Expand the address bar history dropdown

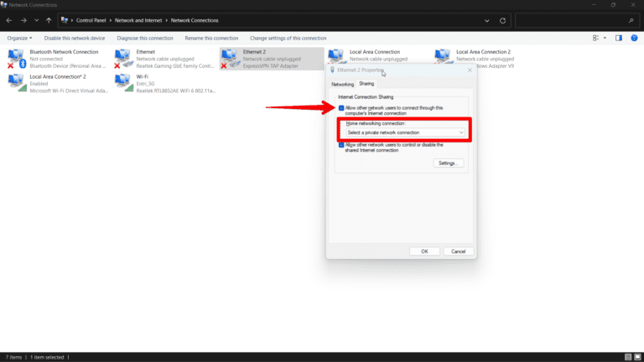coord(486,20)
